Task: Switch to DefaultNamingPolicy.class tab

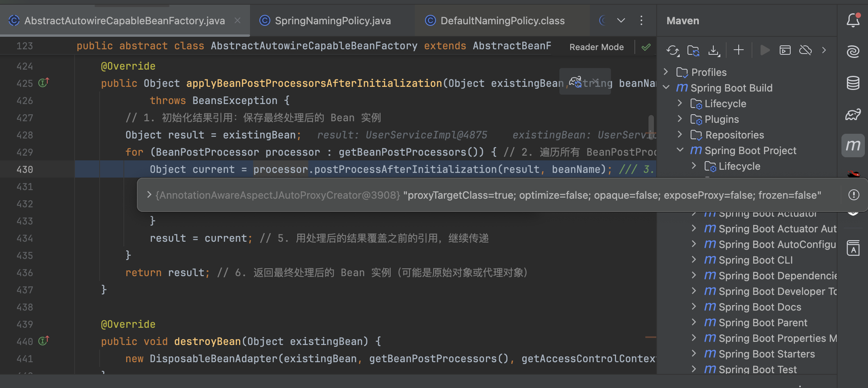Action: (x=502, y=21)
